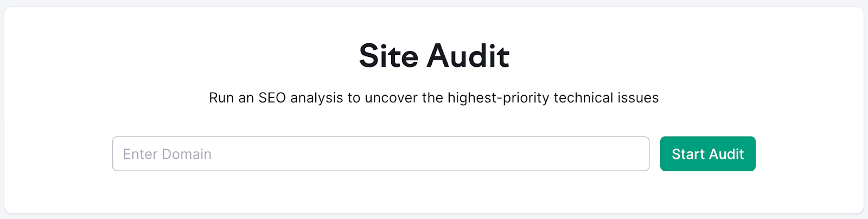The image size is (868, 219).
Task: Launch the audit with Start Audit
Action: coord(707,154)
